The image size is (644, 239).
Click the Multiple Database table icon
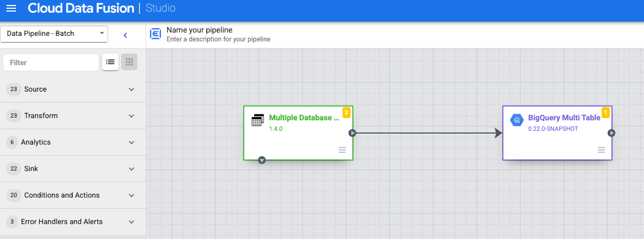coord(257,120)
